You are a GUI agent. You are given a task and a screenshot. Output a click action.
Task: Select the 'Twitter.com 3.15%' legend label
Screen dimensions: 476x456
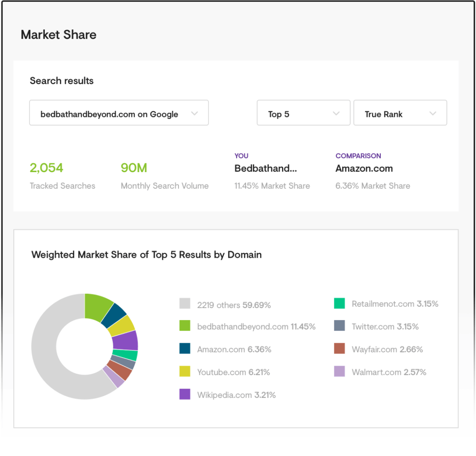(x=385, y=327)
